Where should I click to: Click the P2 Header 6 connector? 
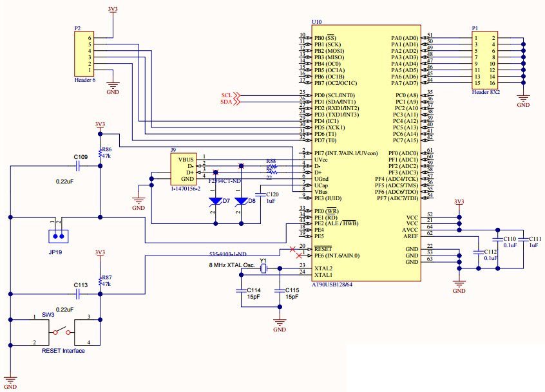click(84, 55)
